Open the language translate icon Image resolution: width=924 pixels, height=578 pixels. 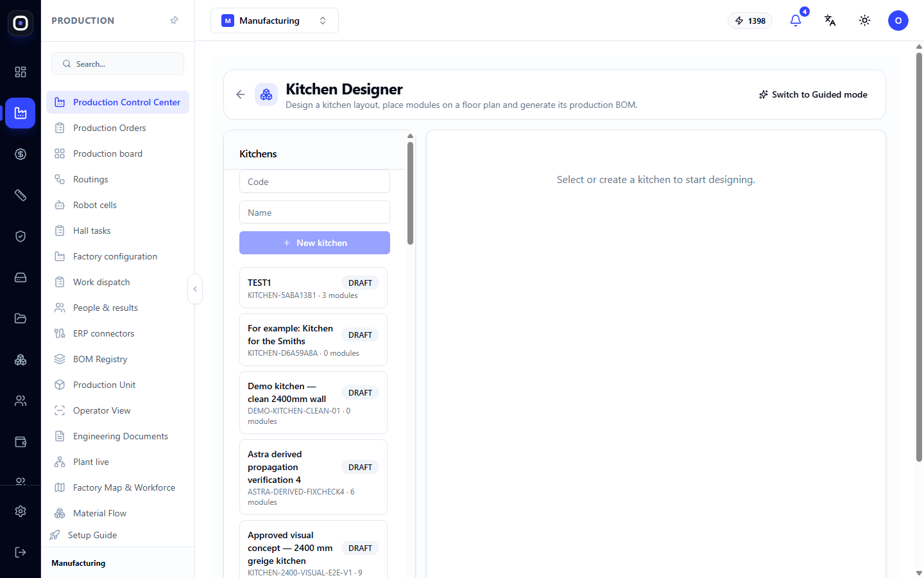pyautogui.click(x=830, y=21)
